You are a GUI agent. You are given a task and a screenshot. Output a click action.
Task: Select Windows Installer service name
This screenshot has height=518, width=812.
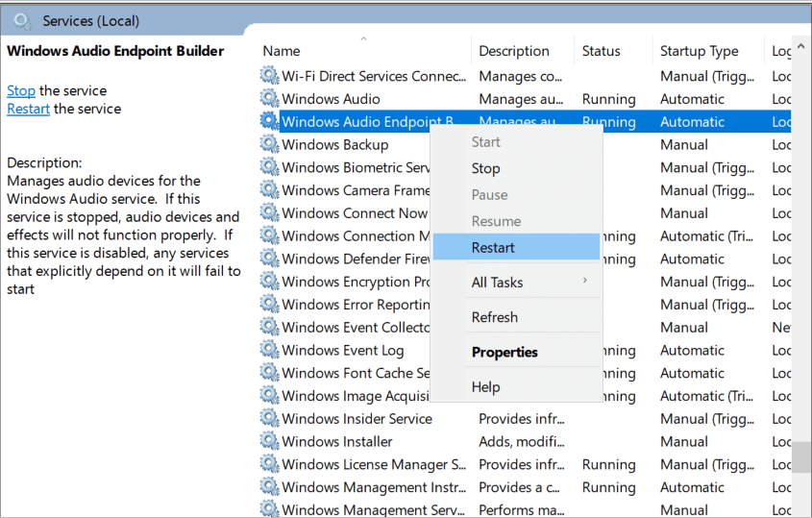[337, 441]
